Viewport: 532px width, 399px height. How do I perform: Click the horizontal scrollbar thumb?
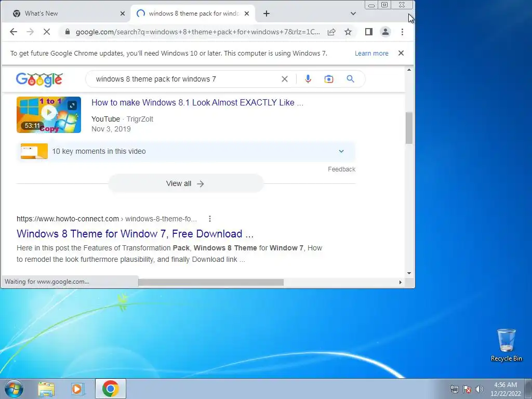coord(211,282)
